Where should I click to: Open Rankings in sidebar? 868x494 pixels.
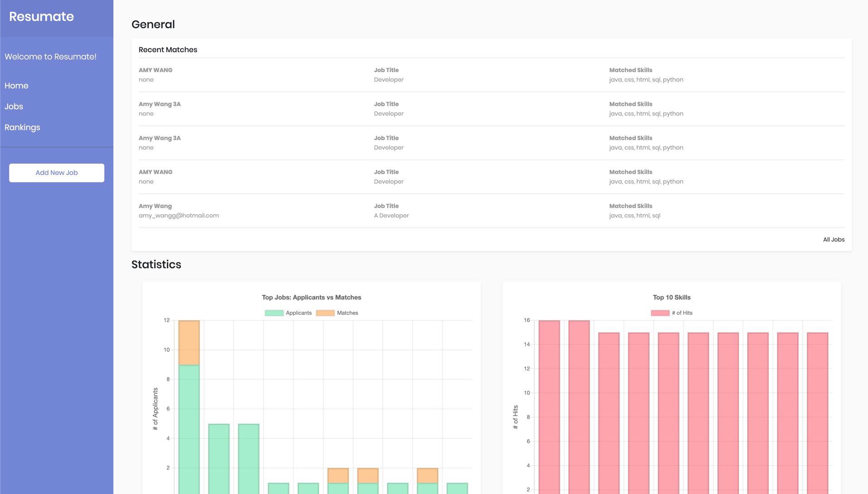coord(22,127)
